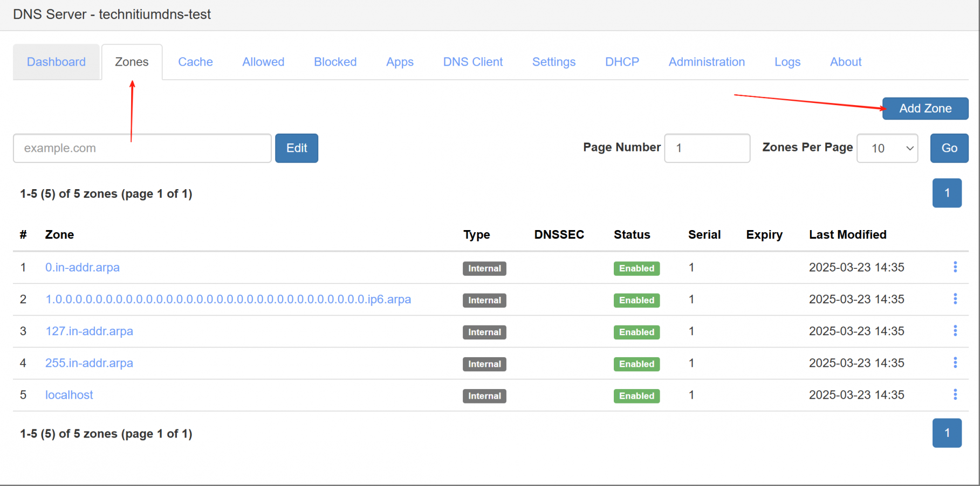Screen dimensions: 980x486
Task: Switch to the Blocked tab
Action: tap(335, 61)
